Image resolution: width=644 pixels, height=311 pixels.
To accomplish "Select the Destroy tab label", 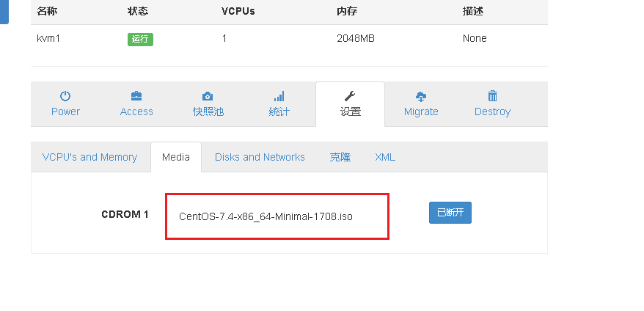I will (492, 111).
